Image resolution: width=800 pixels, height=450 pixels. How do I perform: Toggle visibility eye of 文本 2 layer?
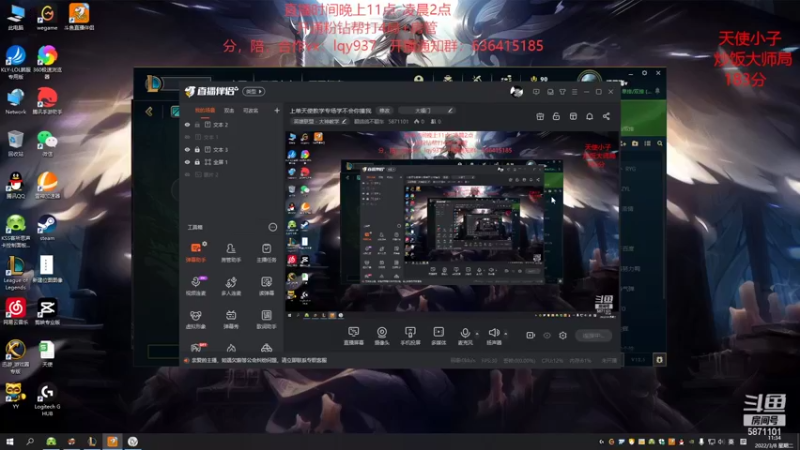pos(187,124)
